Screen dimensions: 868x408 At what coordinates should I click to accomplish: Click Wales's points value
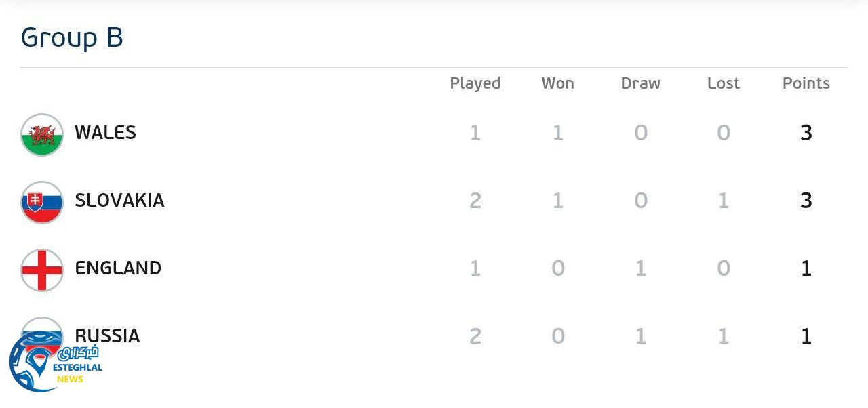click(806, 133)
